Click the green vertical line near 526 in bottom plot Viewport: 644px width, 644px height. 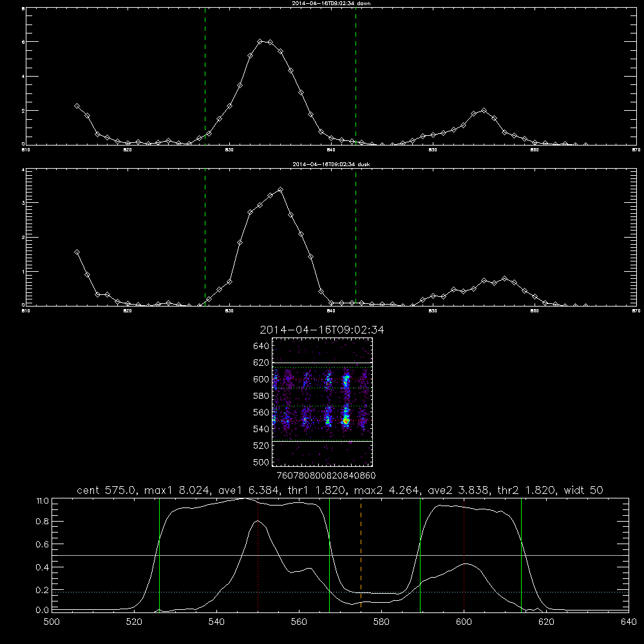pyautogui.click(x=159, y=555)
